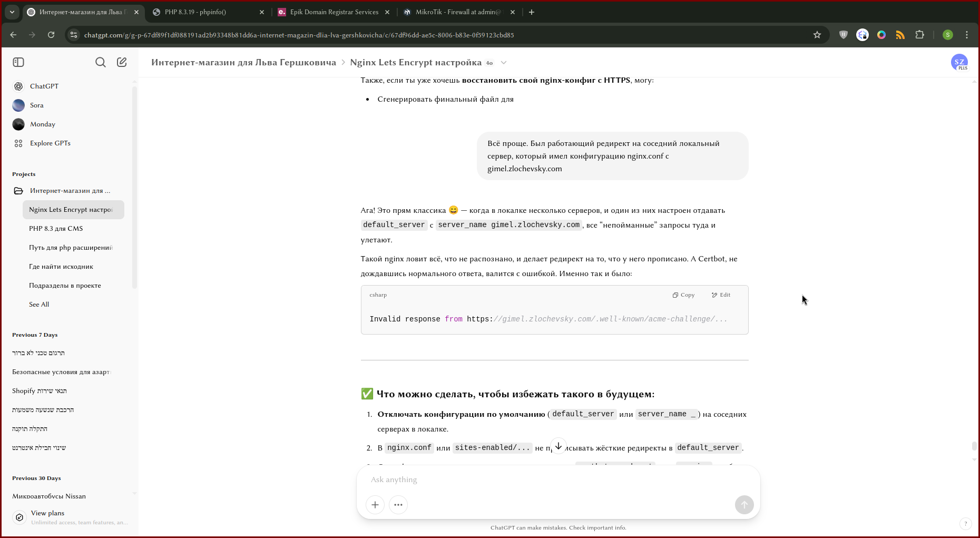Start a new chat with pencil icon
This screenshot has height=538, width=980.
[122, 62]
